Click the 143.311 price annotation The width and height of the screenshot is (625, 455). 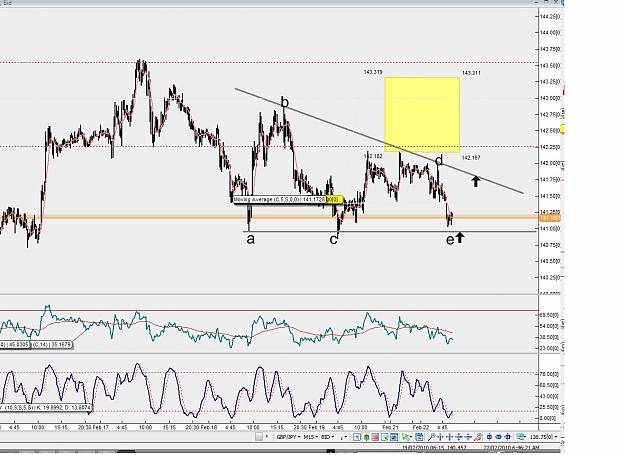click(x=471, y=73)
